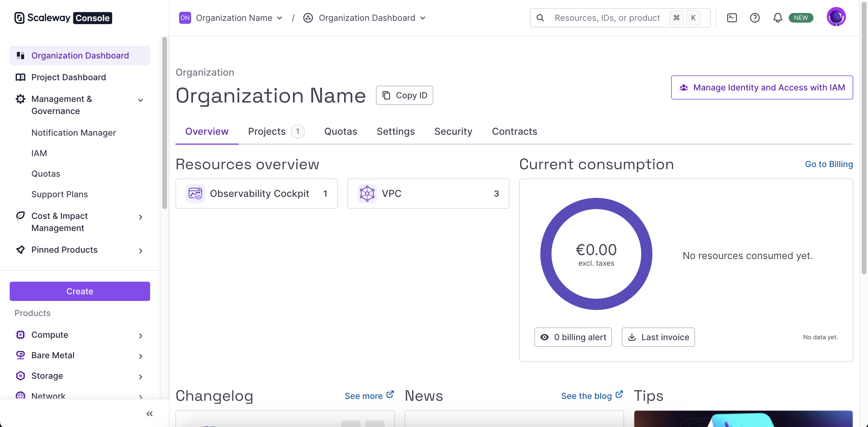This screenshot has width=868, height=427.
Task: Expand the Bare Metal products menu
Action: tap(140, 356)
